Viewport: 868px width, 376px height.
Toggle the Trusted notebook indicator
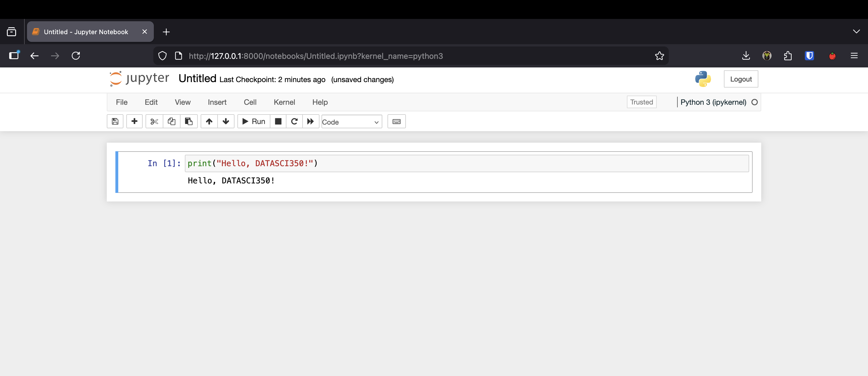[642, 102]
